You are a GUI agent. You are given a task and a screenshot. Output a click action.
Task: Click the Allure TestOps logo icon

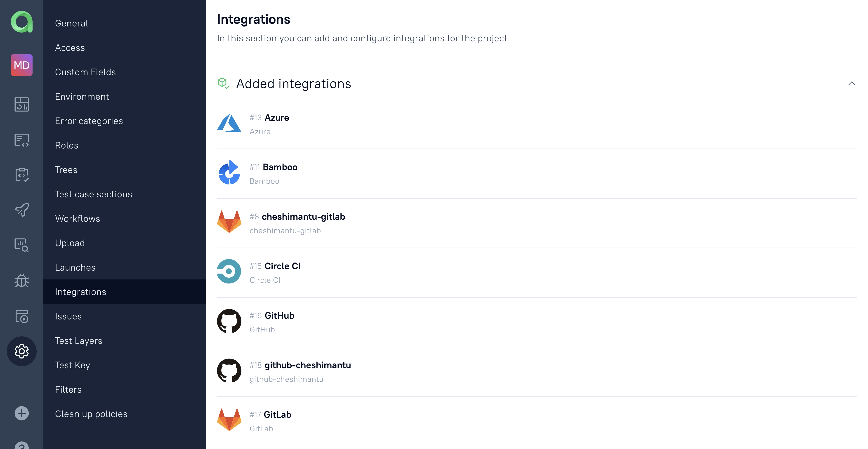[x=21, y=22]
